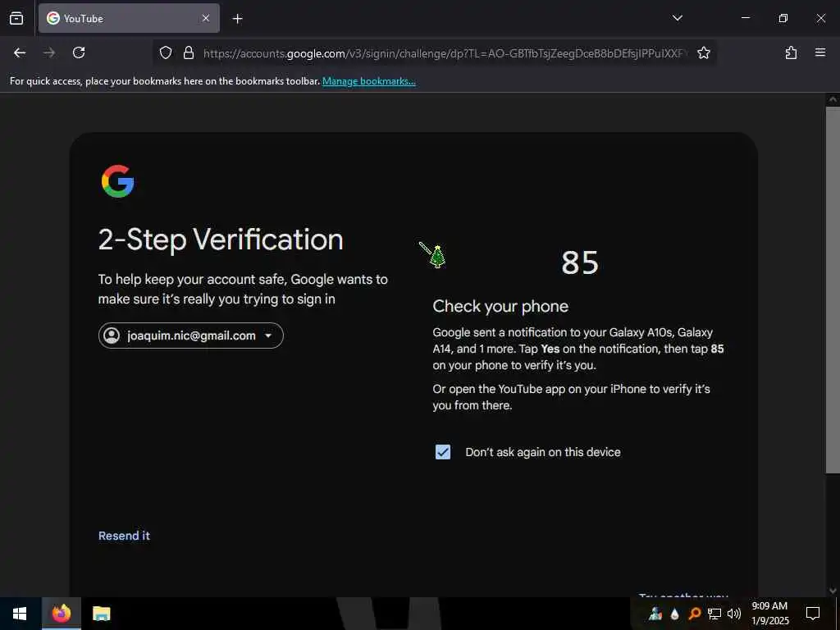Viewport: 840px width, 630px height.
Task: Open File Explorer from the taskbar
Action: 101,614
